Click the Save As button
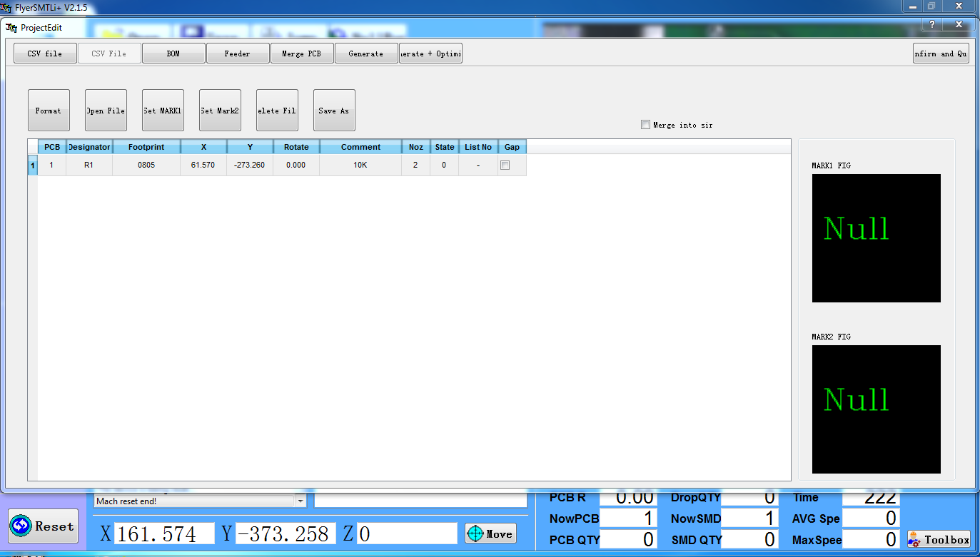 [334, 111]
